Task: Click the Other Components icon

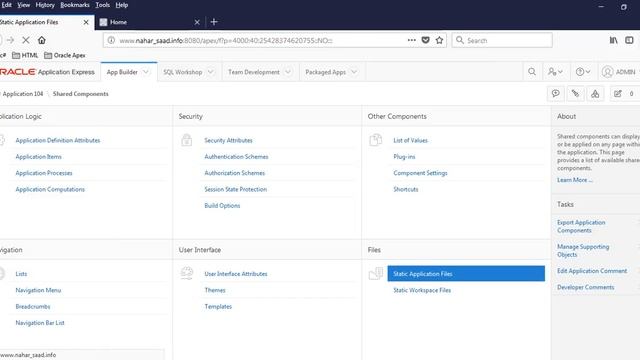Action: tap(376, 140)
